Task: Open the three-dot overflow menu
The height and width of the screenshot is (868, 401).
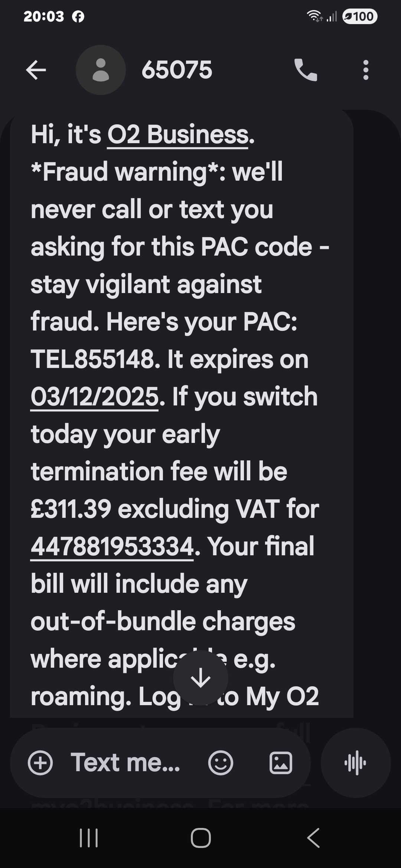Action: [x=366, y=70]
